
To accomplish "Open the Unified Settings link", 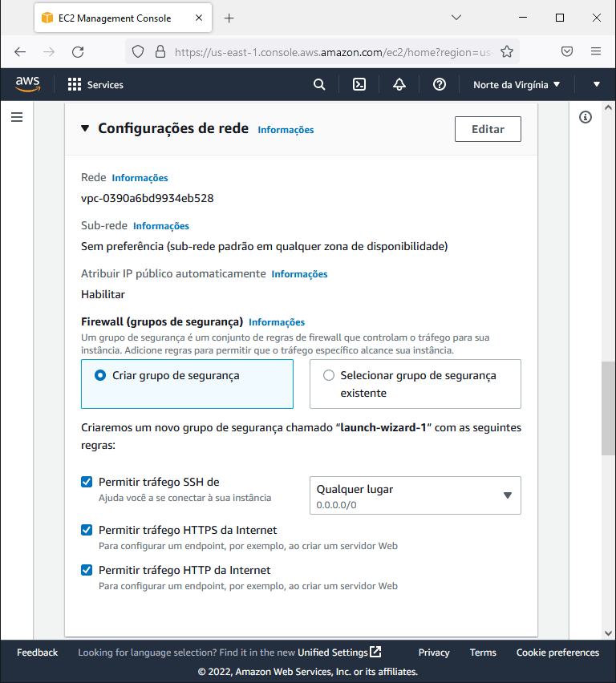I will [333, 652].
